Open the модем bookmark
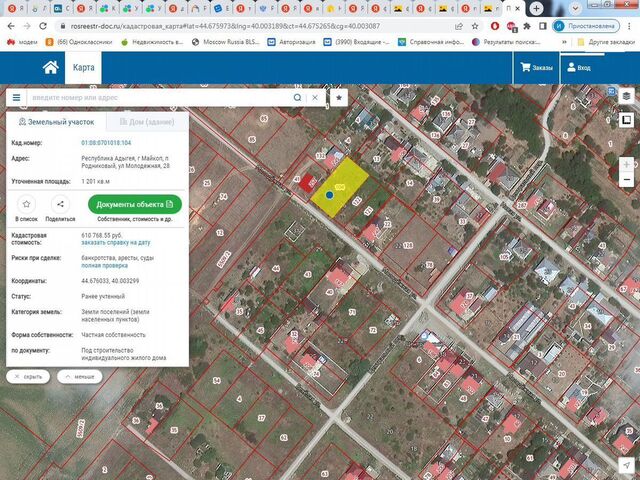 click(22, 42)
